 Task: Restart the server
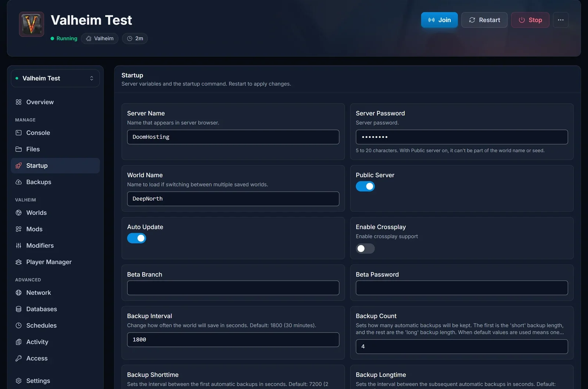point(484,20)
